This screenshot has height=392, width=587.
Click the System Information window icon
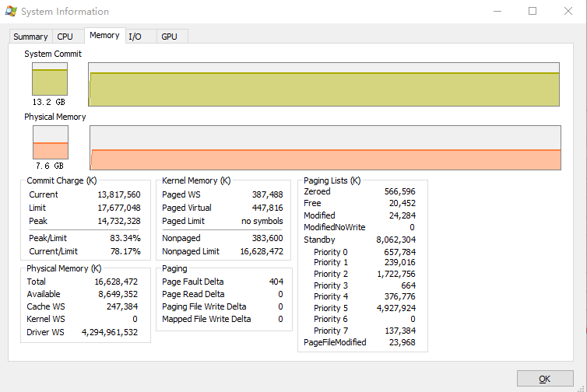(11, 12)
